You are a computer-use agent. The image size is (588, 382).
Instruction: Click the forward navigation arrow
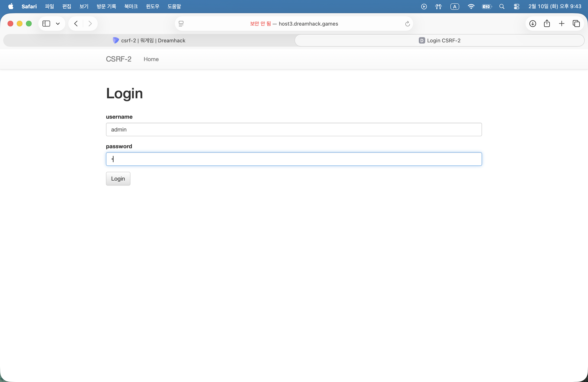pyautogui.click(x=90, y=24)
